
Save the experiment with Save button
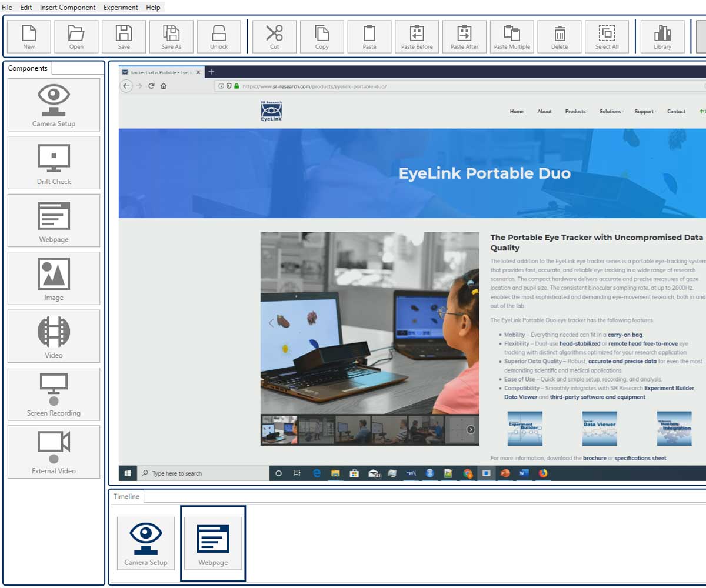pos(124,37)
